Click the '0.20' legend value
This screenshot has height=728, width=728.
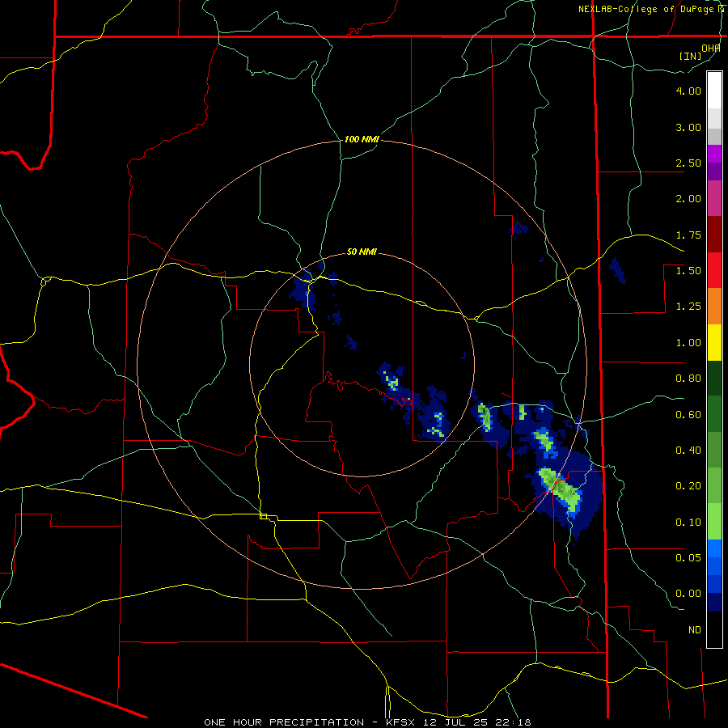click(688, 486)
